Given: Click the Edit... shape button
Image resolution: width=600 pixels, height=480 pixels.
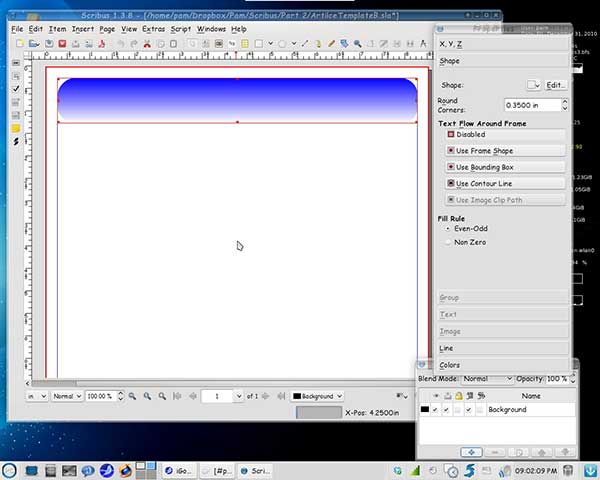Looking at the screenshot, I should tap(555, 85).
